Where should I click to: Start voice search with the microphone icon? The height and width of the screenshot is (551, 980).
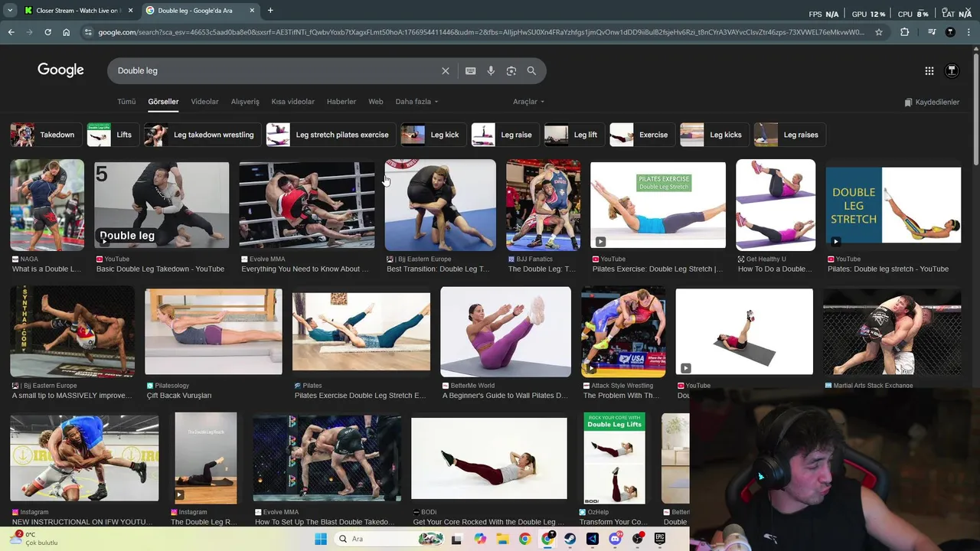pyautogui.click(x=491, y=70)
